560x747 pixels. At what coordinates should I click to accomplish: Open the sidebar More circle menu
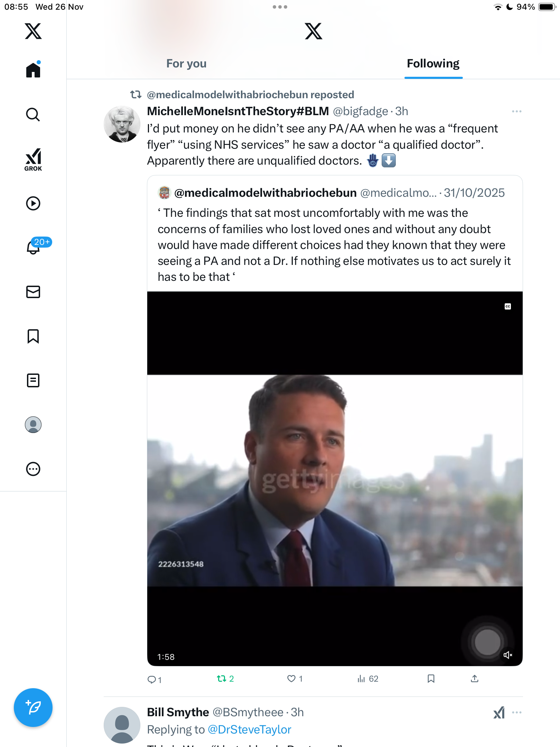(33, 469)
